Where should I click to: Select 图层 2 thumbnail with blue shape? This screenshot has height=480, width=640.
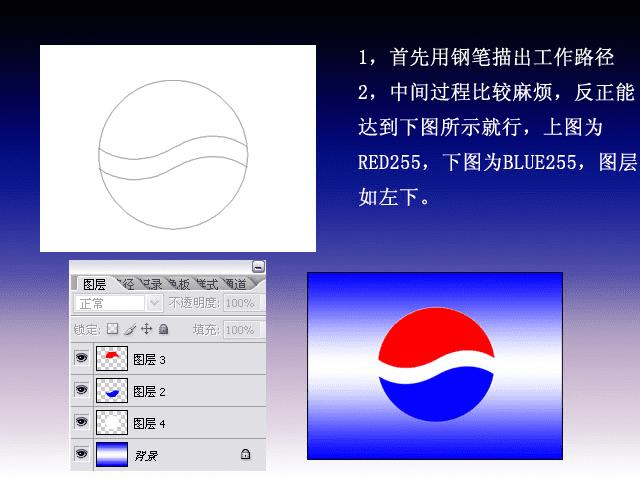click(x=112, y=390)
